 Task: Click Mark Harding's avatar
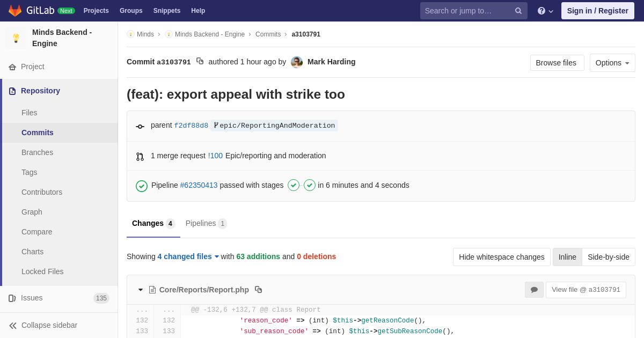(x=297, y=62)
